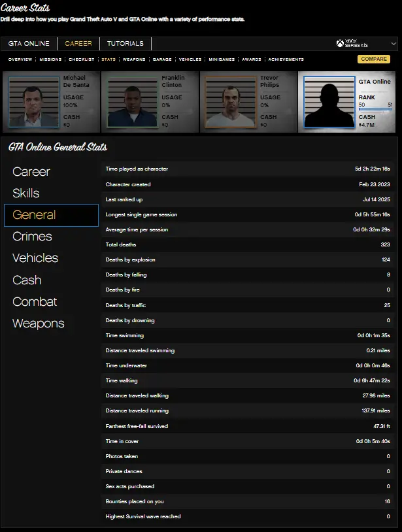Click 'Distance traveled walking' label
The image size is (402, 532).
click(137, 395)
